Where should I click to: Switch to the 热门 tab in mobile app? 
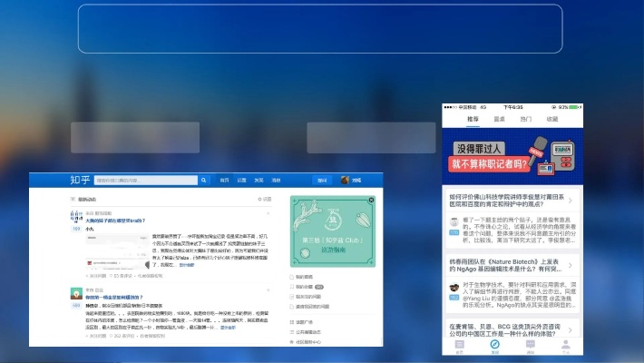point(525,119)
